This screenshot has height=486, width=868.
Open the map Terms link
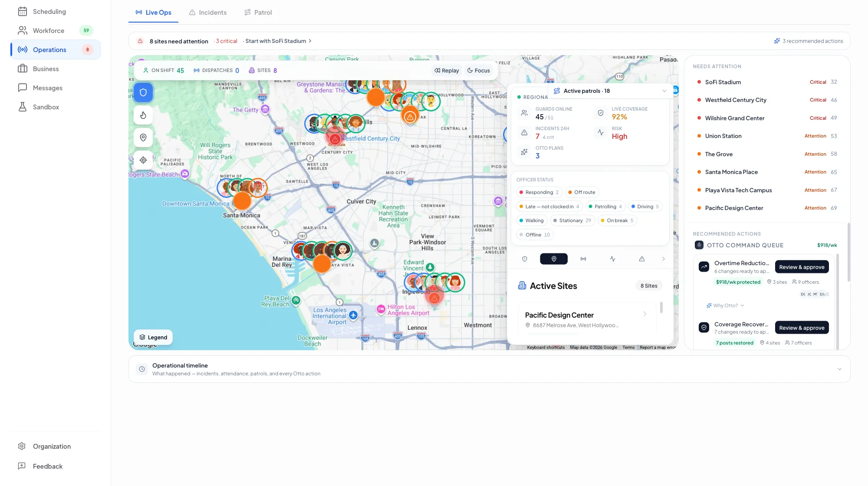point(628,348)
